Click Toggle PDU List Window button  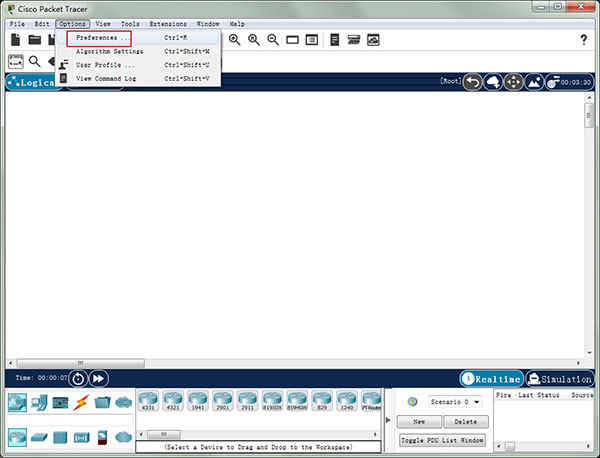[x=442, y=440]
